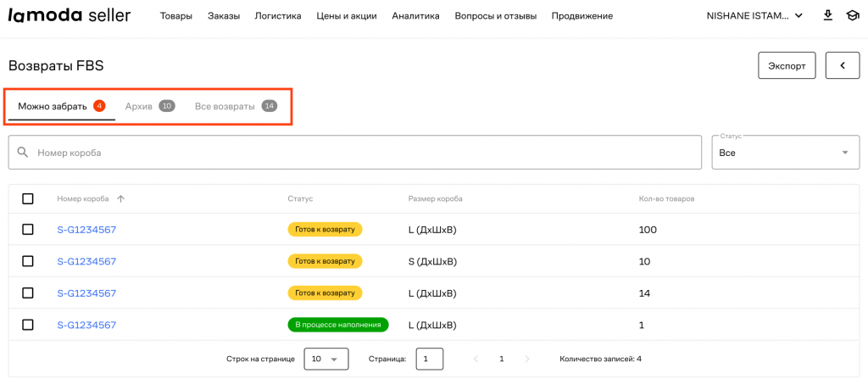This screenshot has height=379, width=868.
Task: Select checkbox for row with quantity 1
Action: click(x=28, y=325)
